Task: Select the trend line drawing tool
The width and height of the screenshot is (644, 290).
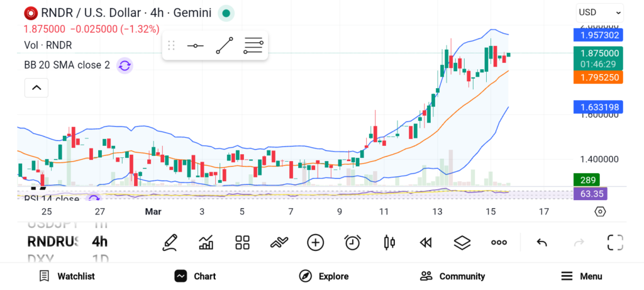Action: (x=225, y=45)
